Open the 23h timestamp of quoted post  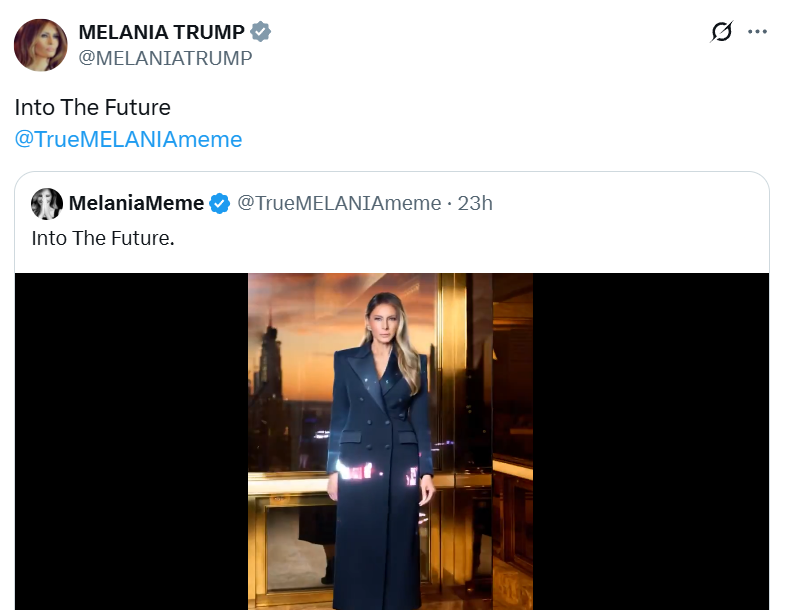click(x=475, y=204)
